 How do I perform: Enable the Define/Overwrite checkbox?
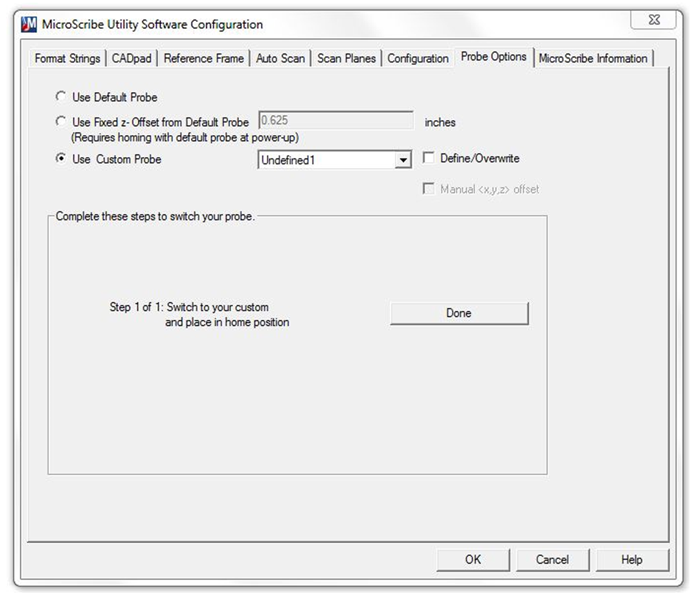[x=429, y=157]
